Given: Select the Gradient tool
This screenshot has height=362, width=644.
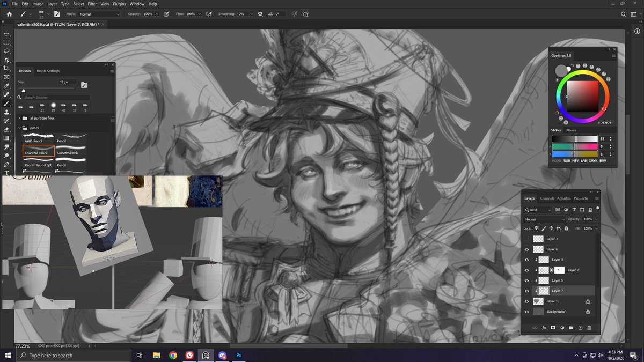Looking at the screenshot, I should pos(6,138).
